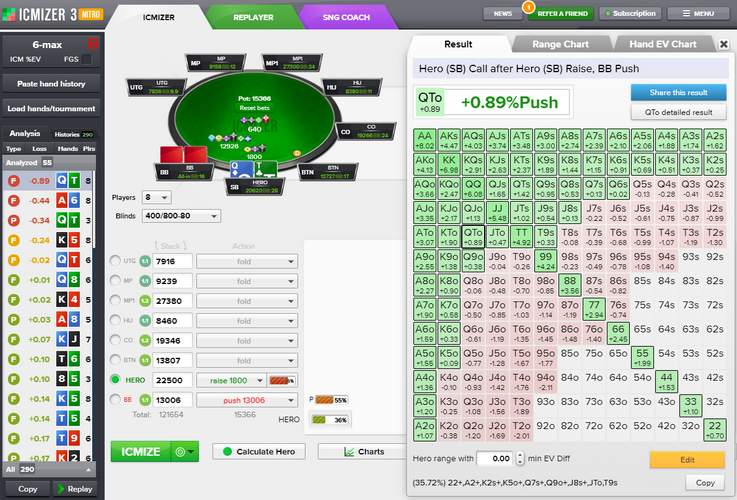Click the 1.2 range badge for MP1
The width and height of the screenshot is (737, 500).
point(145,301)
